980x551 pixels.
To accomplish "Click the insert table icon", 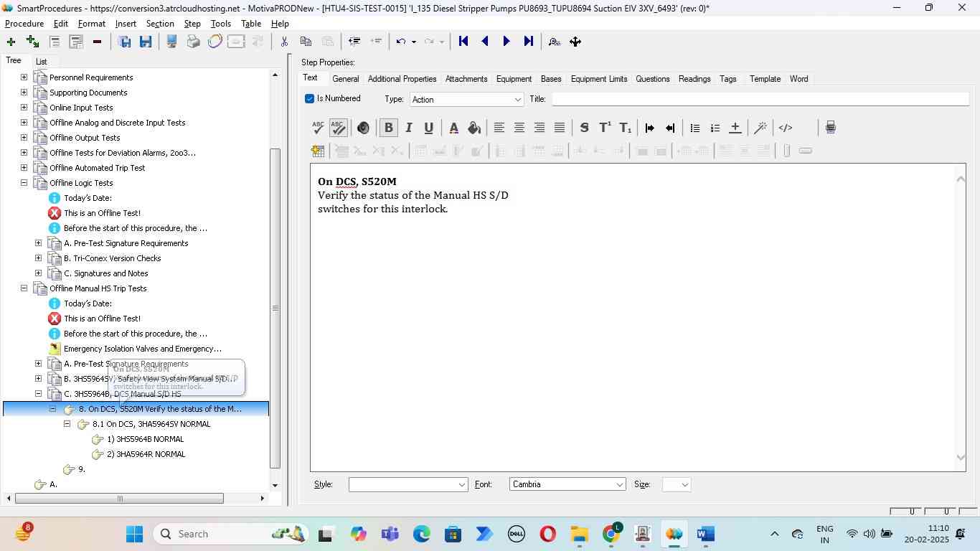I will [x=318, y=151].
